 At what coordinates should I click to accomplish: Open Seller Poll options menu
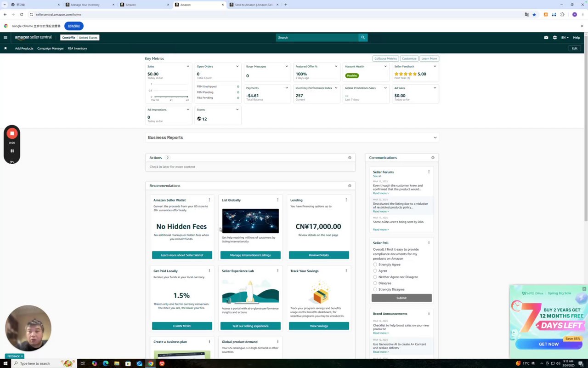point(429,243)
